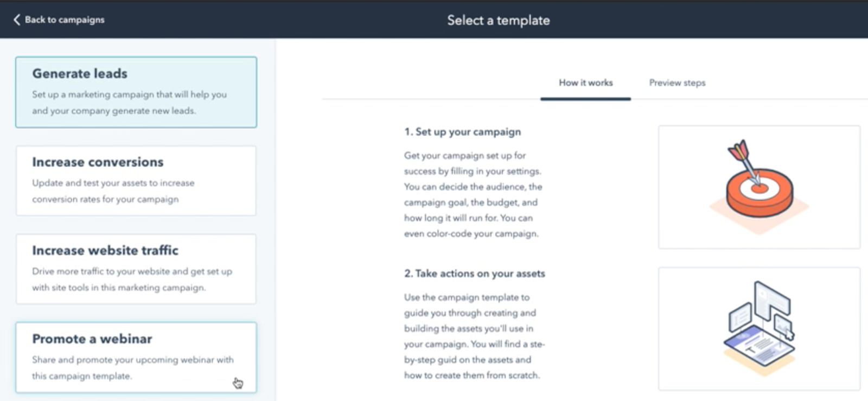Switch to the Preview steps tab
This screenshot has height=401, width=868.
pyautogui.click(x=677, y=83)
